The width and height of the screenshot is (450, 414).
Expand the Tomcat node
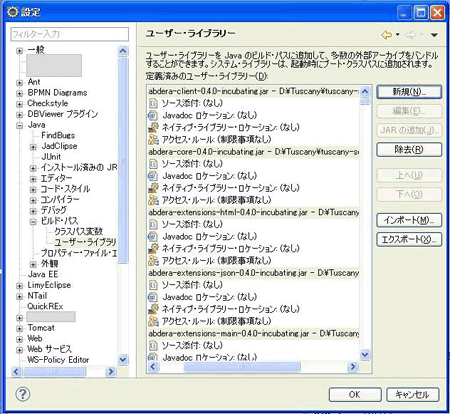click(x=20, y=328)
